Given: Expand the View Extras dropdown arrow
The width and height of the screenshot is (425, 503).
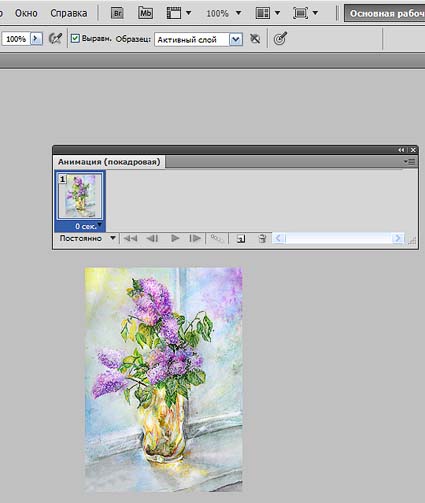Looking at the screenshot, I should click(x=189, y=13).
